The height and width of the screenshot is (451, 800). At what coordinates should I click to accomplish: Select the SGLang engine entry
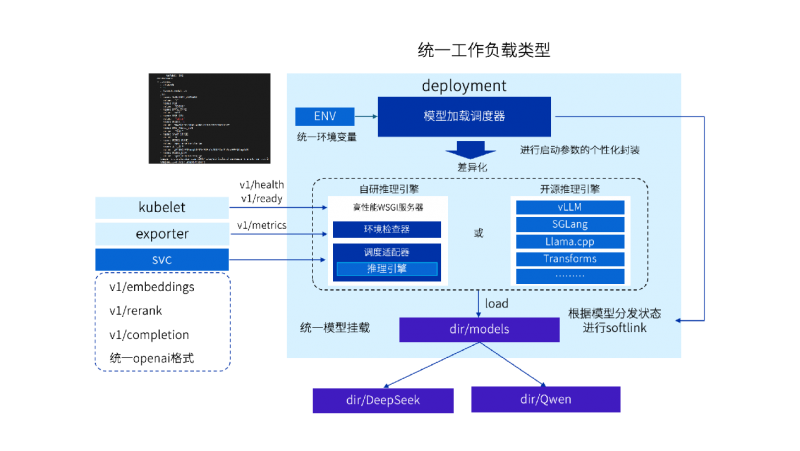click(x=570, y=224)
